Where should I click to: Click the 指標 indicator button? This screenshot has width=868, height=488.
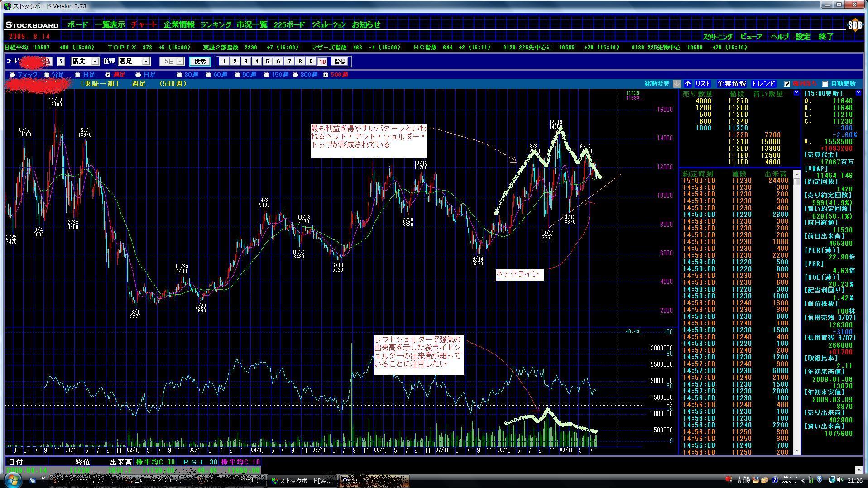(340, 62)
